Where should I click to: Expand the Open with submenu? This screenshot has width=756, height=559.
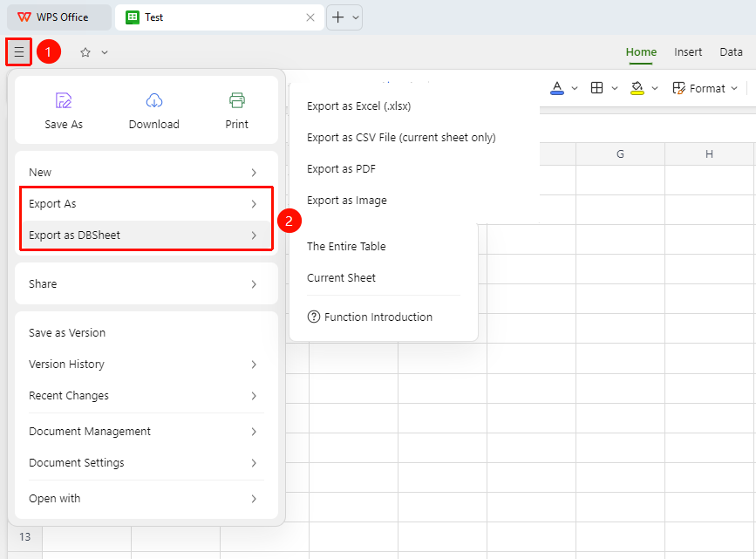pos(146,498)
